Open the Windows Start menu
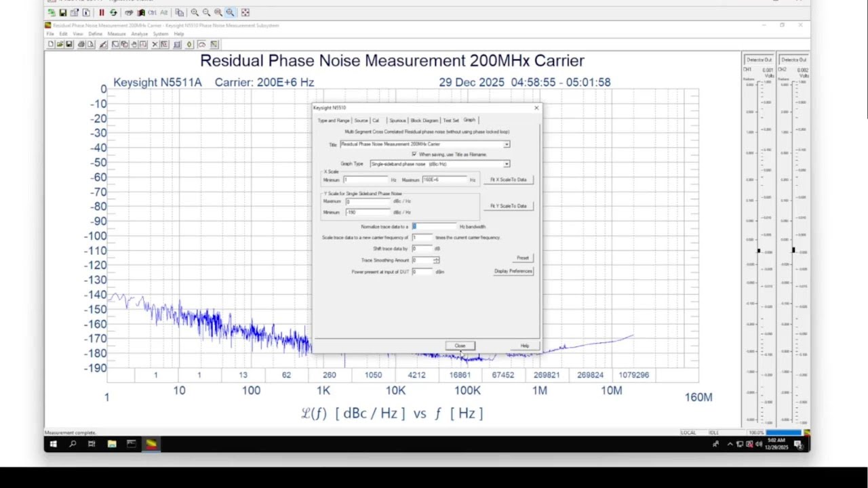 click(53, 444)
